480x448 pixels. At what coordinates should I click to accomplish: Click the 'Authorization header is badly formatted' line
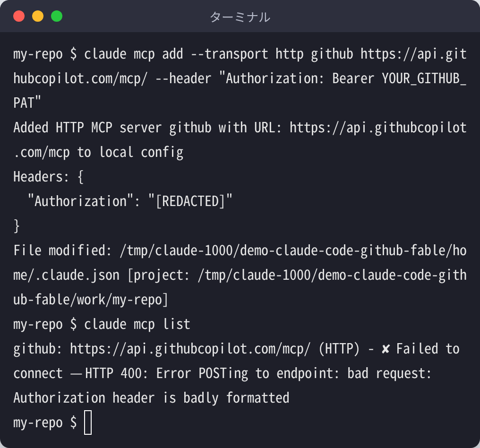tap(151, 398)
